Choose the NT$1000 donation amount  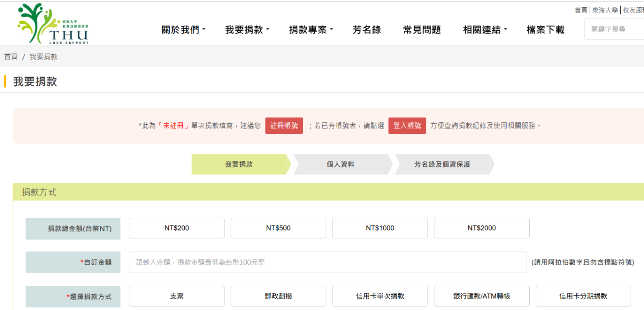pos(380,228)
